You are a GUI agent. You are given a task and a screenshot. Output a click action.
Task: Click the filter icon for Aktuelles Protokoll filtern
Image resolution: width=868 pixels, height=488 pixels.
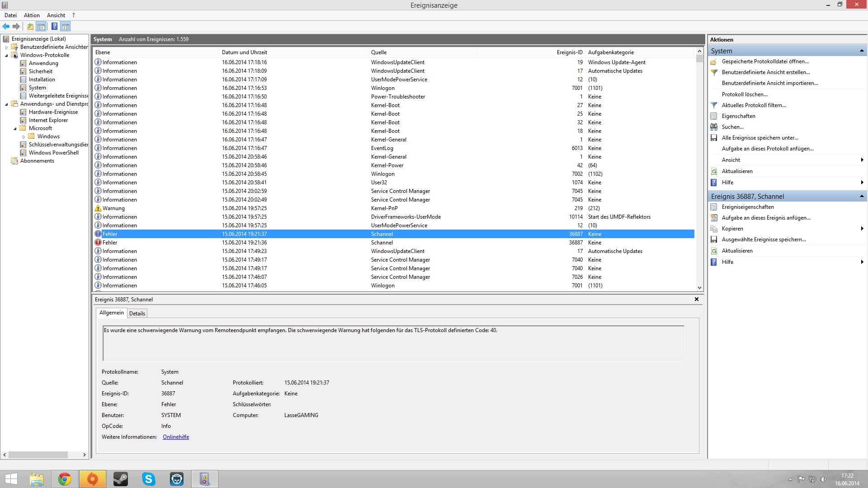[714, 105]
